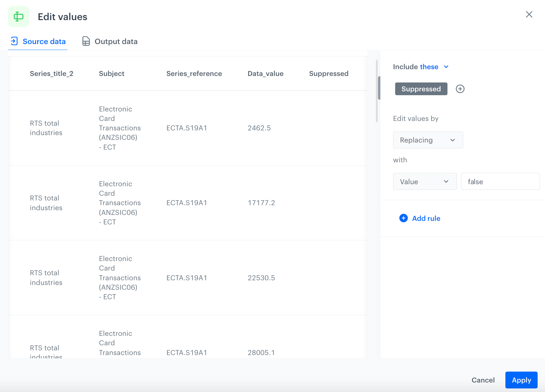Add another column with the plus circle icon
545x392 pixels.
click(460, 89)
